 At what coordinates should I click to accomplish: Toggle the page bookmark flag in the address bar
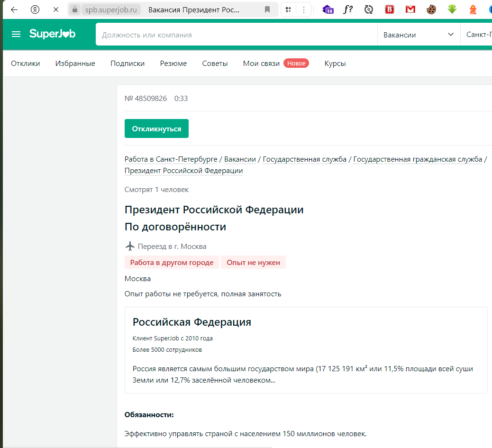(x=267, y=9)
